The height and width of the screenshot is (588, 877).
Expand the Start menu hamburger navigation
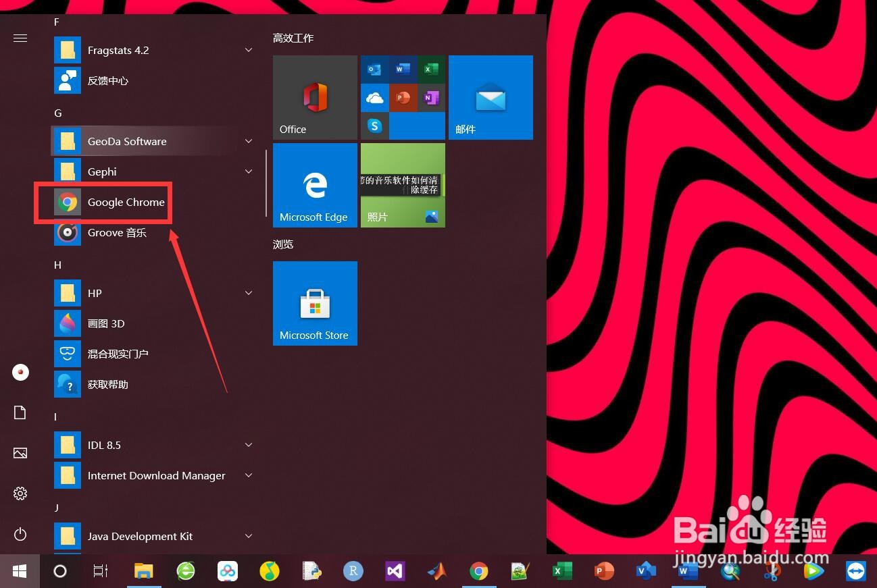pos(20,38)
